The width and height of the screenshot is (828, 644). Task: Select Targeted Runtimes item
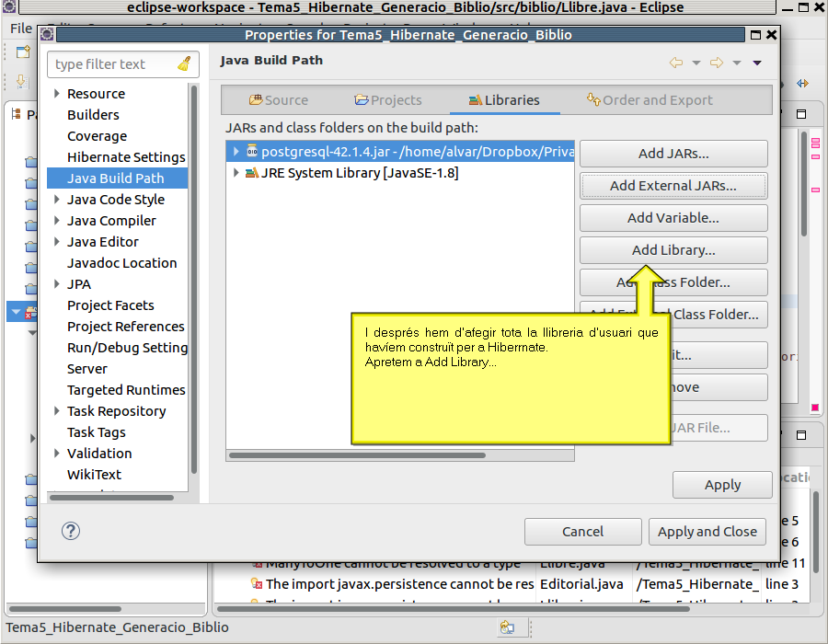tap(126, 389)
